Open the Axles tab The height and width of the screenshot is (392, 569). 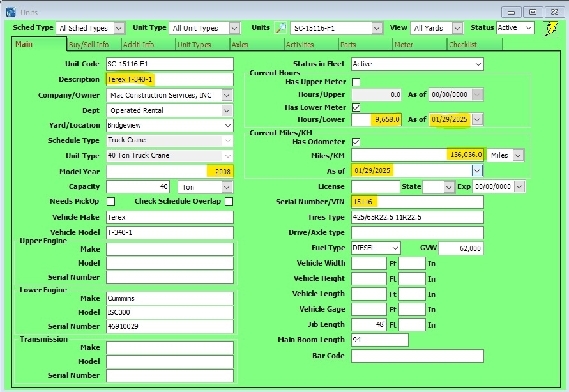click(256, 45)
